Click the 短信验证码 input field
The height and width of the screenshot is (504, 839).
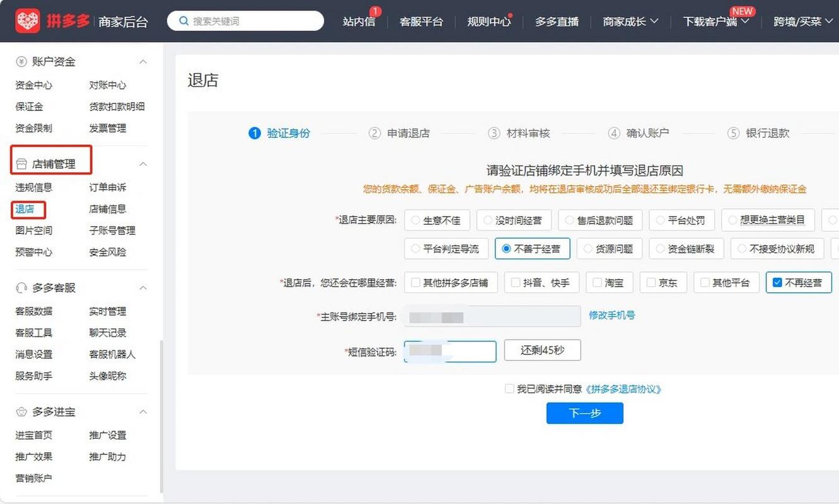(450, 351)
